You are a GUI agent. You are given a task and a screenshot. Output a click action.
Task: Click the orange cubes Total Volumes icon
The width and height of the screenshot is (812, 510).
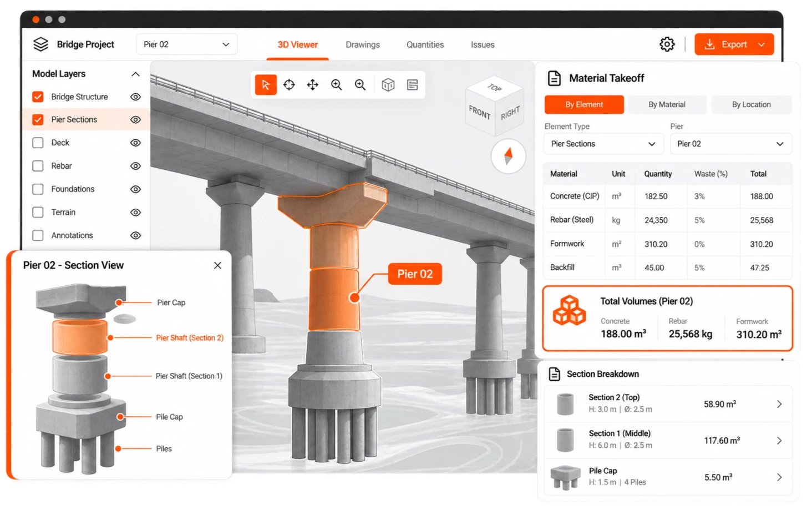(569, 310)
